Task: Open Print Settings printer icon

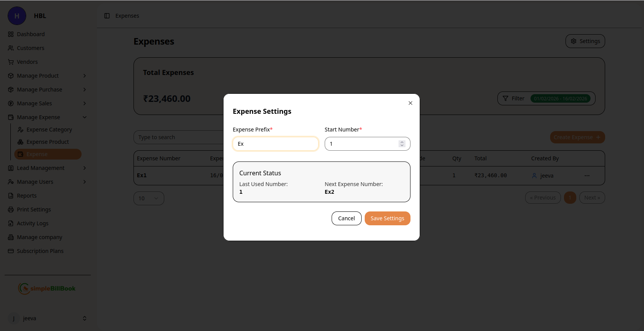Action: pos(11,210)
